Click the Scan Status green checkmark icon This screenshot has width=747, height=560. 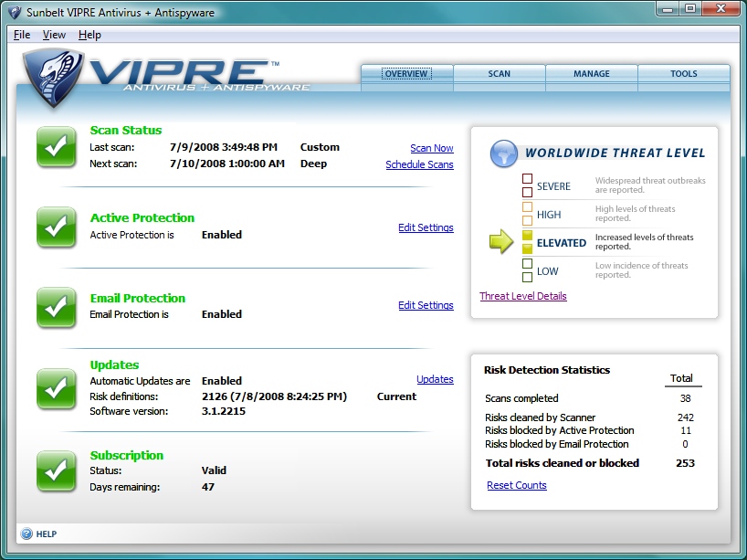(x=57, y=147)
